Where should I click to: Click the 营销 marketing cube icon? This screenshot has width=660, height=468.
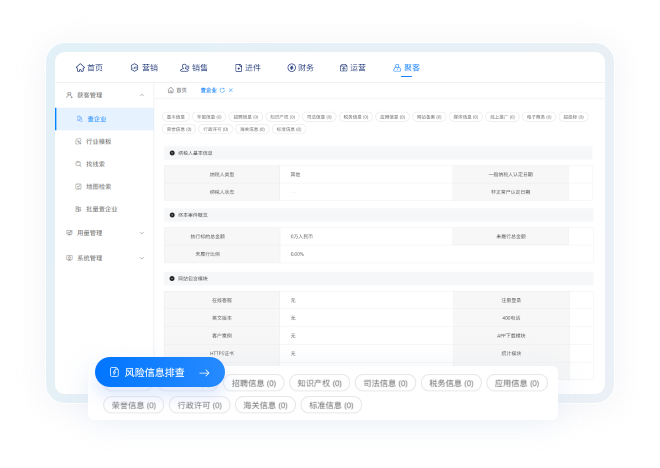pyautogui.click(x=134, y=68)
